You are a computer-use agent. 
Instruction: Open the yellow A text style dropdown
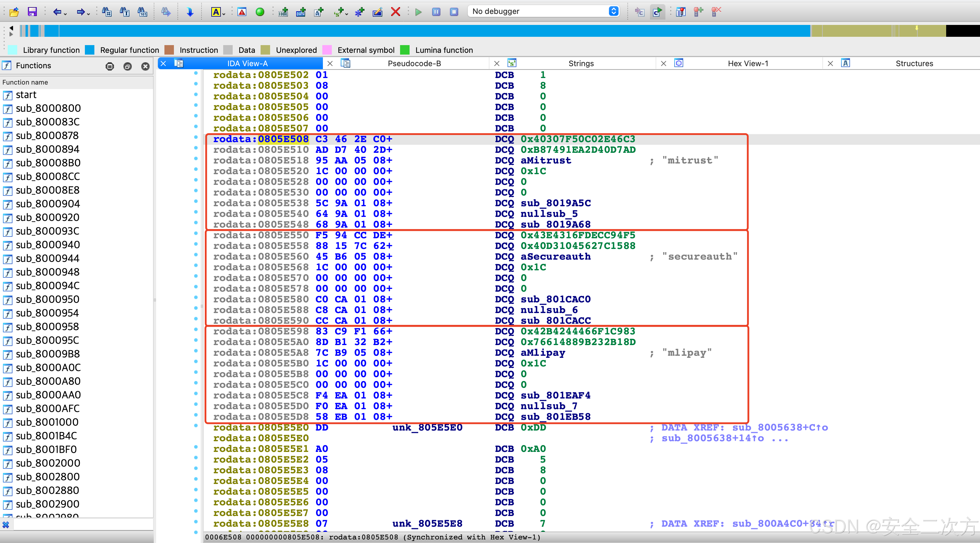224,14
